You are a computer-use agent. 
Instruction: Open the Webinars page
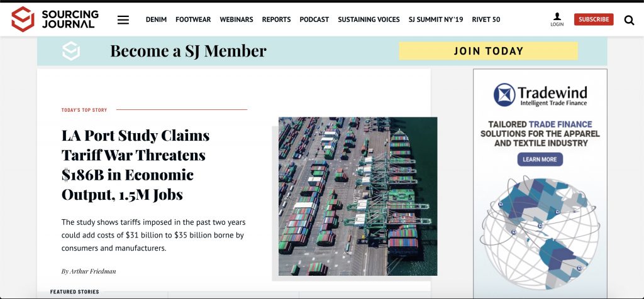point(236,19)
